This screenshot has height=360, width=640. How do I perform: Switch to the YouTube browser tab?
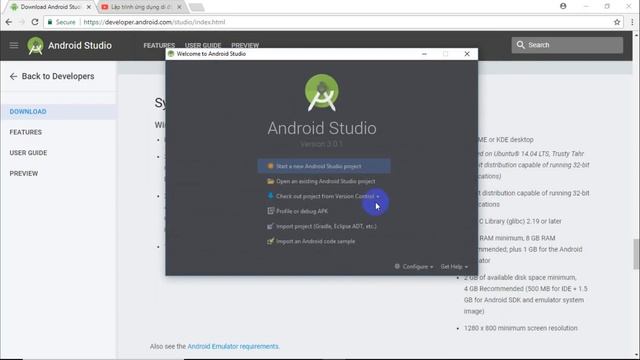click(140, 7)
